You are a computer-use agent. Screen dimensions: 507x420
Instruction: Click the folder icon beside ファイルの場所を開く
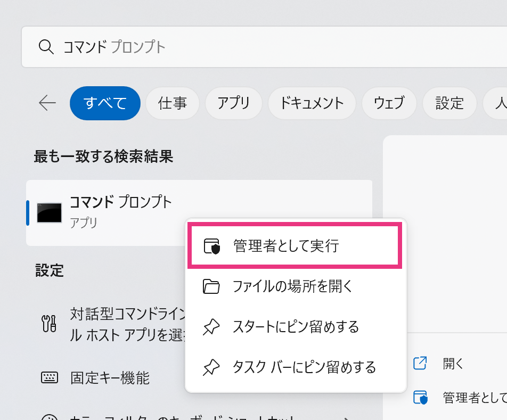[211, 286]
